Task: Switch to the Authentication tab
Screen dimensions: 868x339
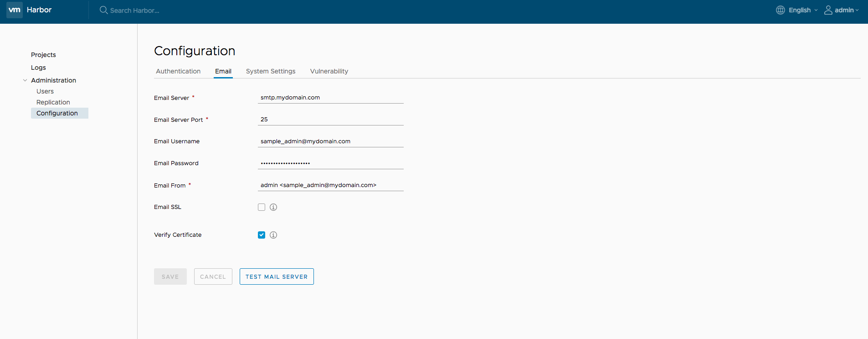Action: [178, 71]
